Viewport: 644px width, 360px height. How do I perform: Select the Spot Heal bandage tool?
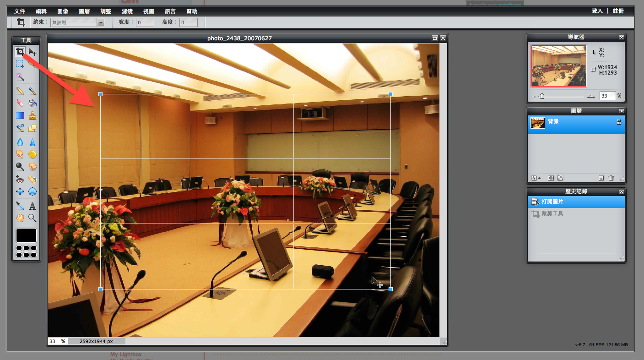point(32,179)
